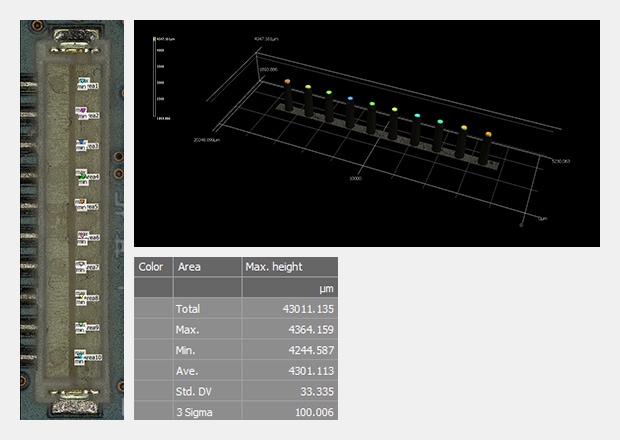Click the Area column header
The image size is (620, 440).
click(x=189, y=267)
